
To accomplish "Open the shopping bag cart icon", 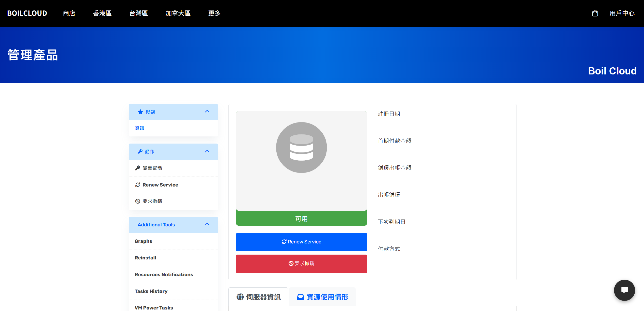I will [595, 13].
